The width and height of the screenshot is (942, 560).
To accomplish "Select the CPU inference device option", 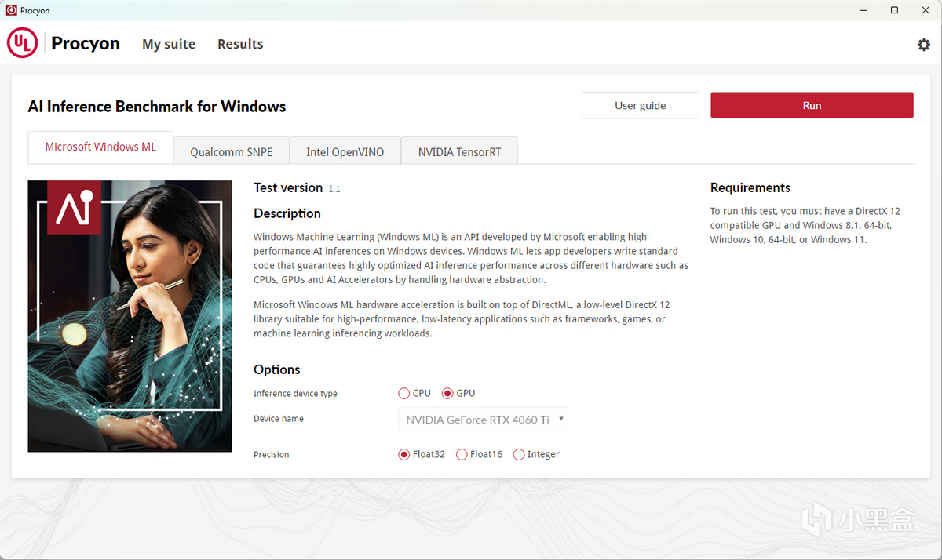I will pyautogui.click(x=414, y=393).
